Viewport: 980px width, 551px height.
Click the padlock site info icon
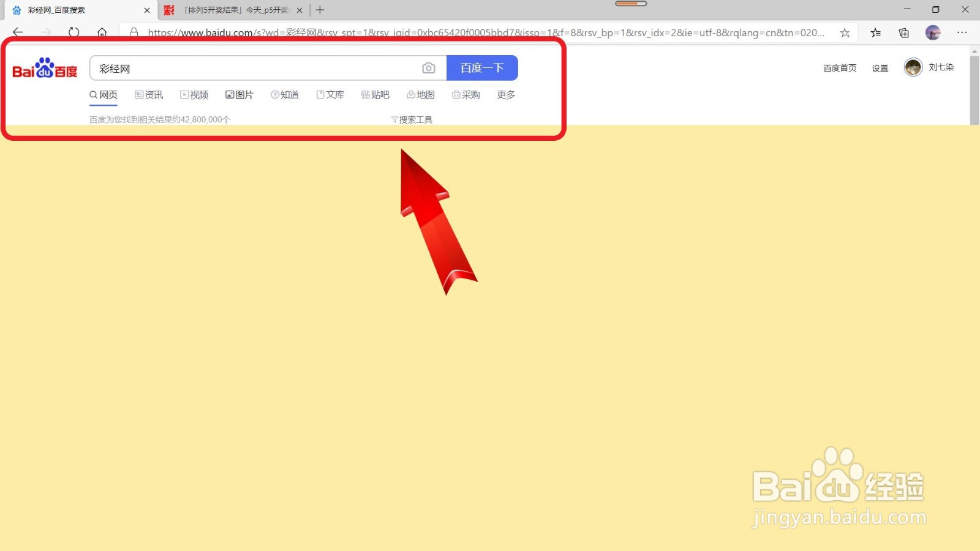[x=134, y=32]
